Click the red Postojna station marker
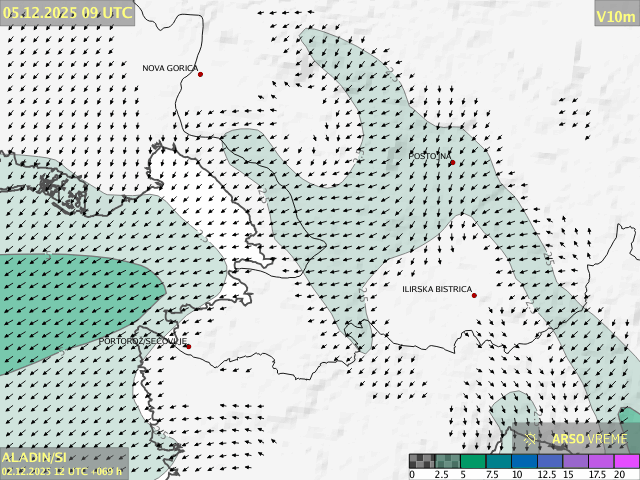 [x=452, y=162]
